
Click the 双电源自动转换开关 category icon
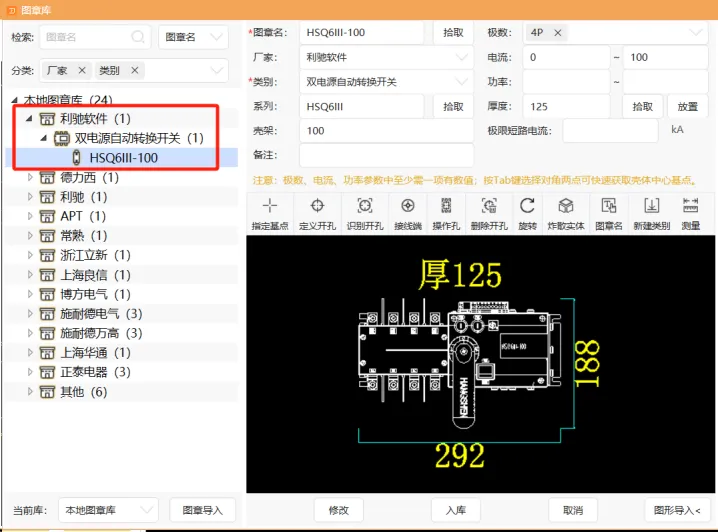click(x=62, y=138)
